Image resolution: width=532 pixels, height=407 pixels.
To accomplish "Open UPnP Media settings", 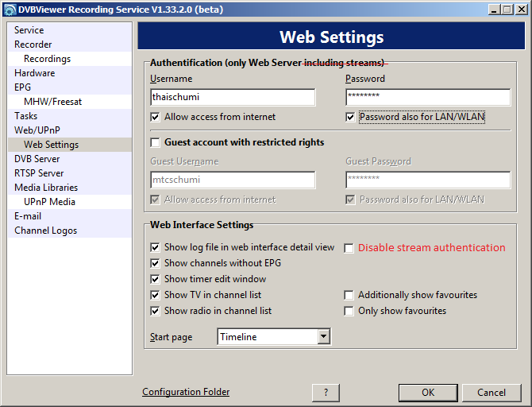I will pyautogui.click(x=49, y=202).
